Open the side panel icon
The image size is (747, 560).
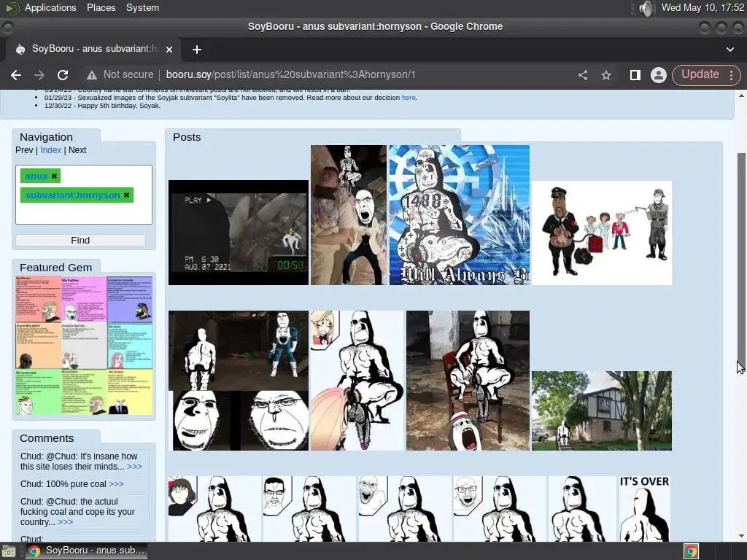(x=635, y=75)
